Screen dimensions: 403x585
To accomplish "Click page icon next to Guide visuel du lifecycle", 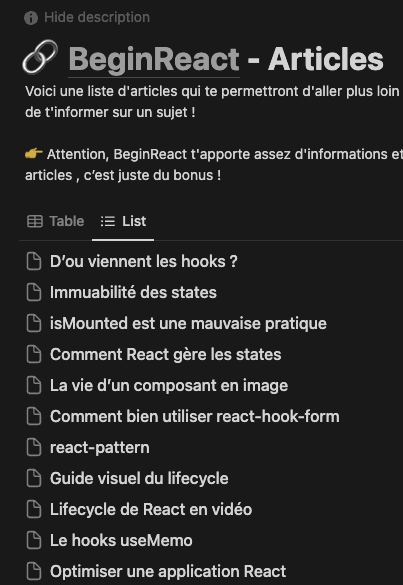I will [34, 478].
